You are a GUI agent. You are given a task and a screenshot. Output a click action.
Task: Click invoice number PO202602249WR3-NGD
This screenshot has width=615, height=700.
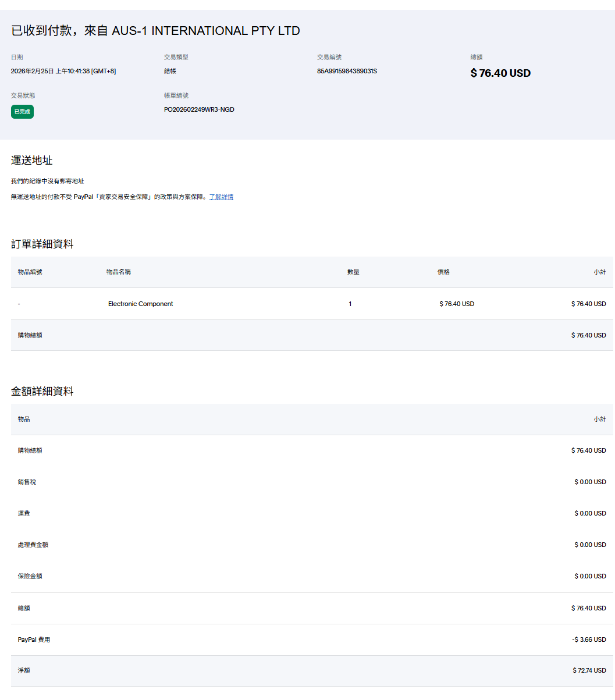[199, 109]
